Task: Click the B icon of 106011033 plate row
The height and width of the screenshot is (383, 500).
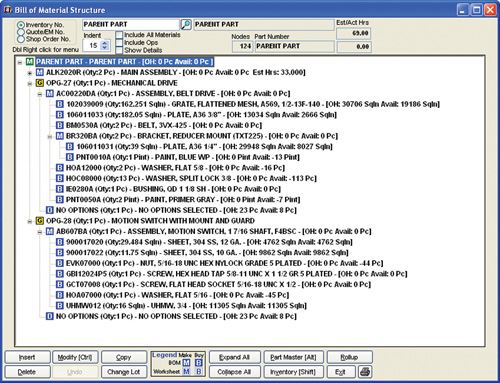Action: 60,115
